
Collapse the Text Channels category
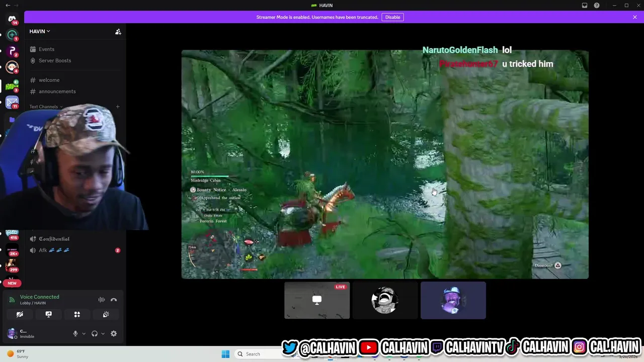point(46,107)
